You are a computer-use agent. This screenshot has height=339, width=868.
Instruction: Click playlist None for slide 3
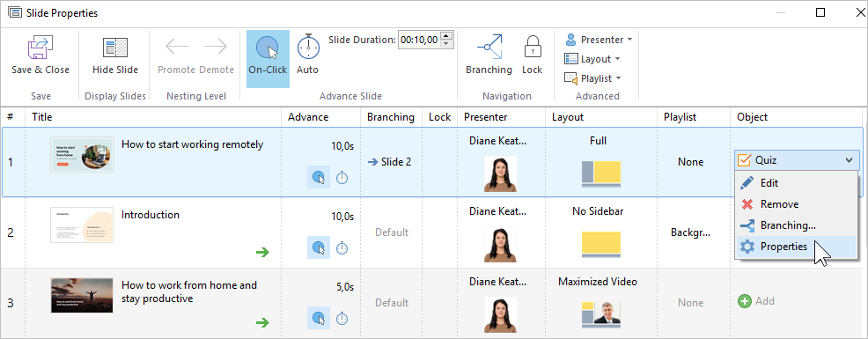point(691,302)
